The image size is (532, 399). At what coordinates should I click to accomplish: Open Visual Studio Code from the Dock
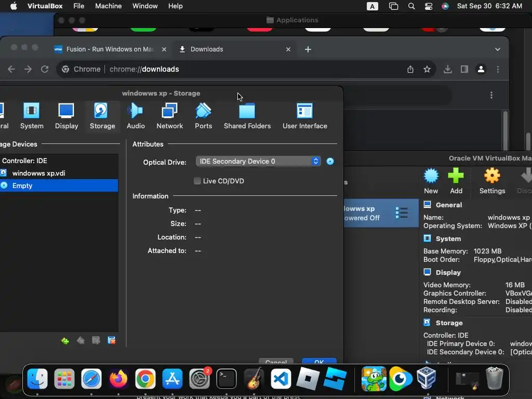click(x=281, y=379)
